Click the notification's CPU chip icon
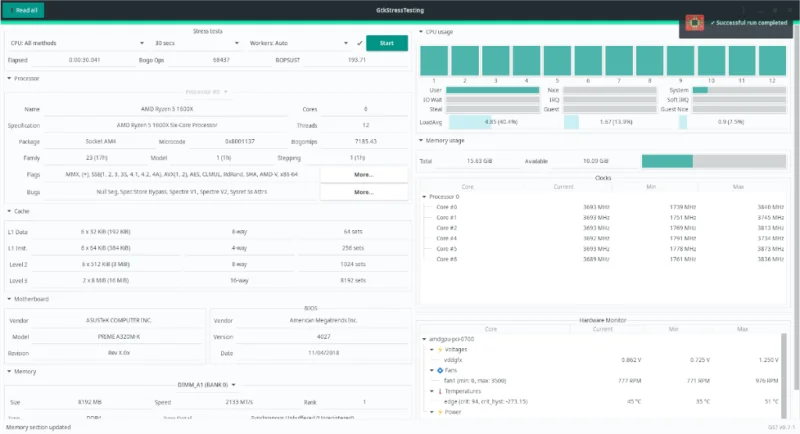The height and width of the screenshot is (434, 800). click(694, 23)
